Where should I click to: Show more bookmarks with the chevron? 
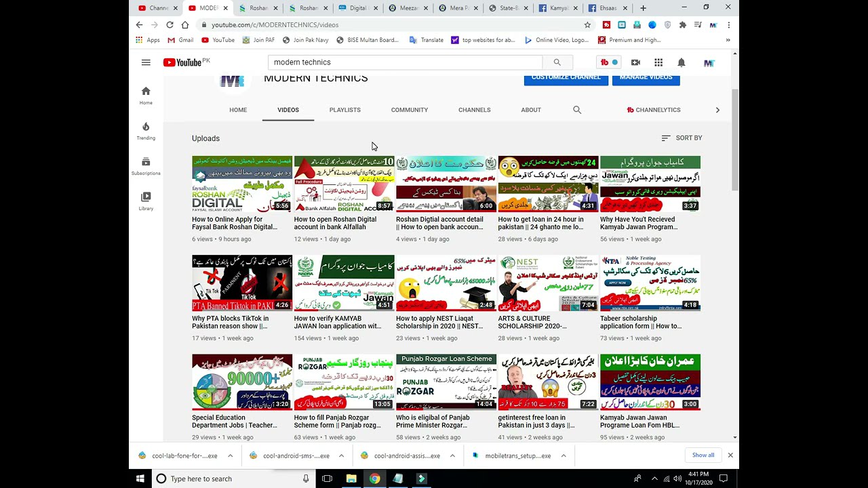pos(728,40)
